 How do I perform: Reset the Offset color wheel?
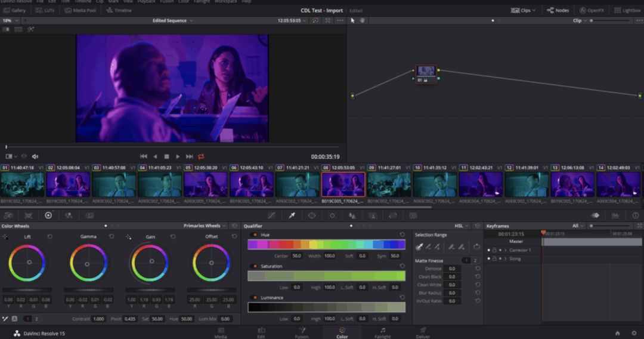click(234, 236)
